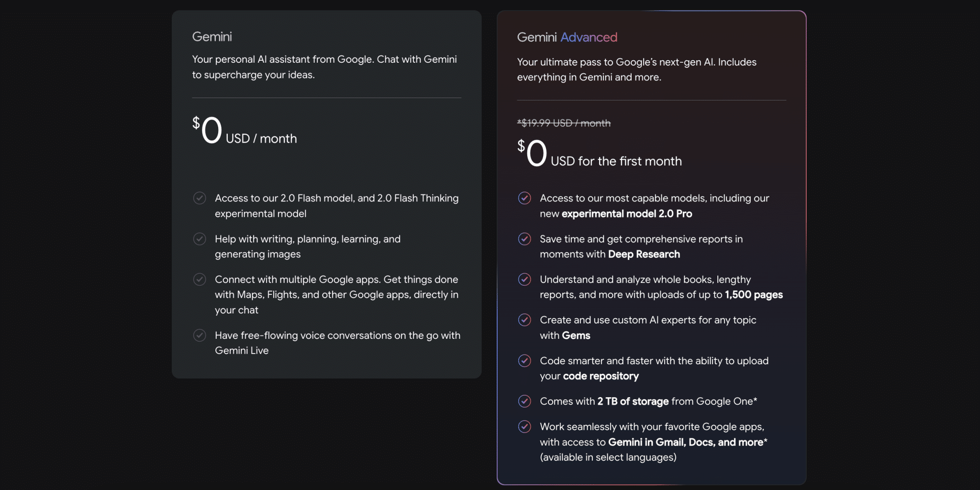
Task: Click the free Gemini plan title
Action: click(x=212, y=37)
